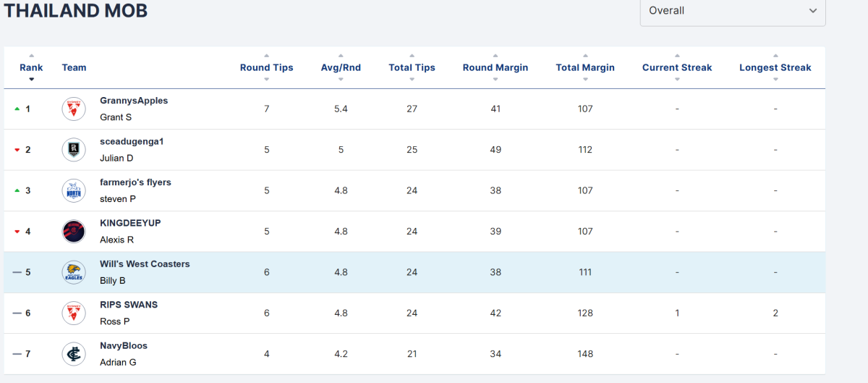The image size is (868, 383).
Task: Open the GrannysApples team name link
Action: tap(134, 101)
